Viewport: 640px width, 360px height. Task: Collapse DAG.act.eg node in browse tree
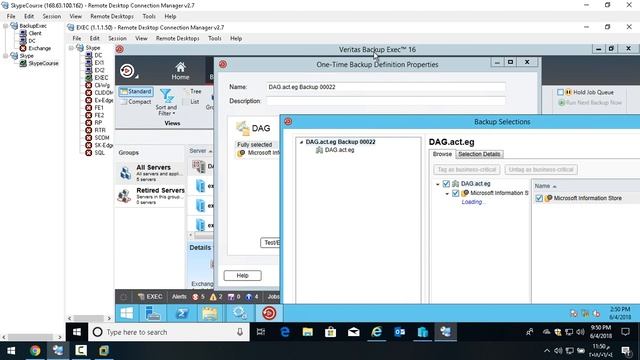438,184
